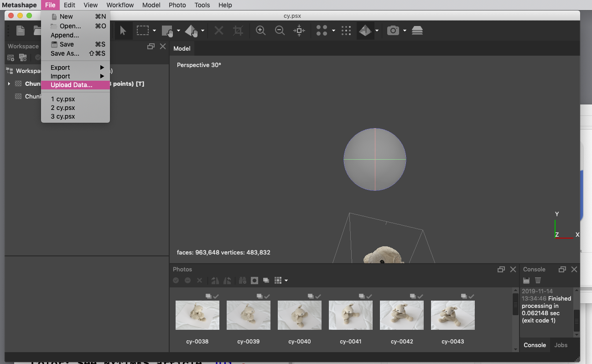Image resolution: width=592 pixels, height=364 pixels.
Task: Toggle the shaded model view button
Action: click(365, 31)
